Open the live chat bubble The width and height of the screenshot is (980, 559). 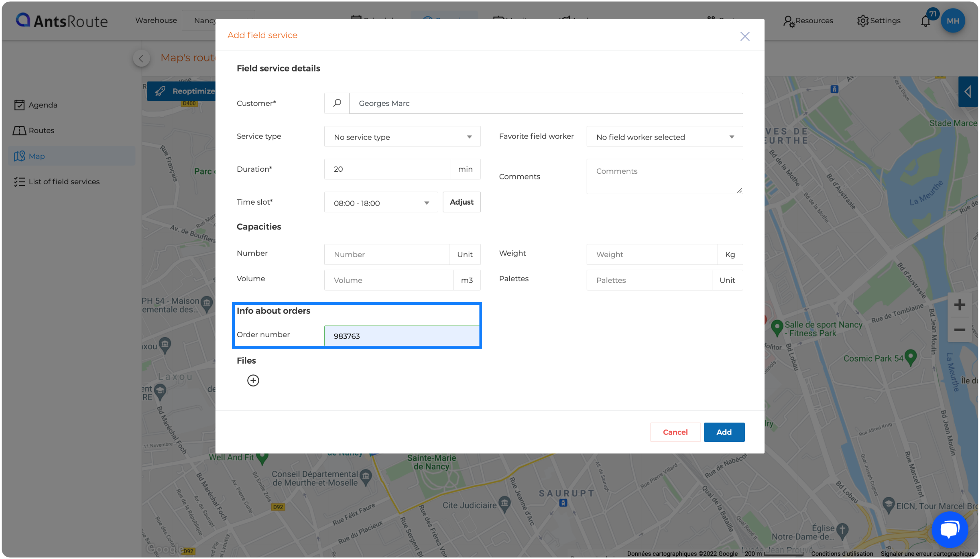950,530
